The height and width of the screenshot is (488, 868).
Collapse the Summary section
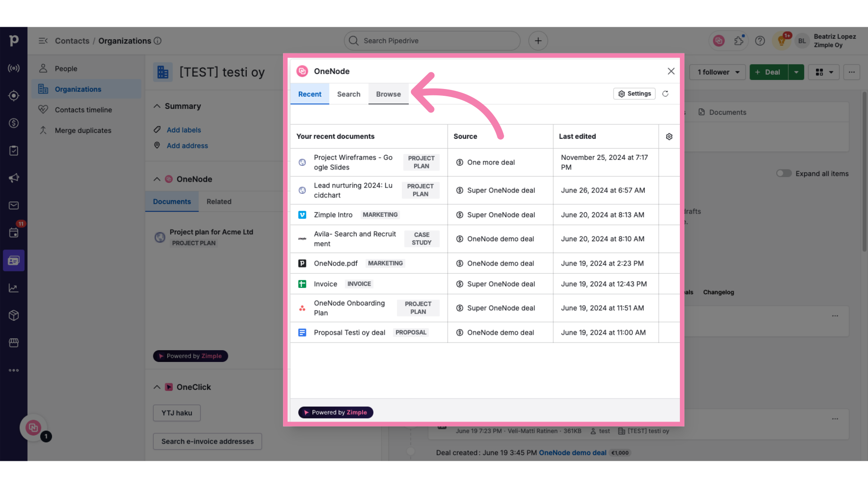click(x=157, y=106)
